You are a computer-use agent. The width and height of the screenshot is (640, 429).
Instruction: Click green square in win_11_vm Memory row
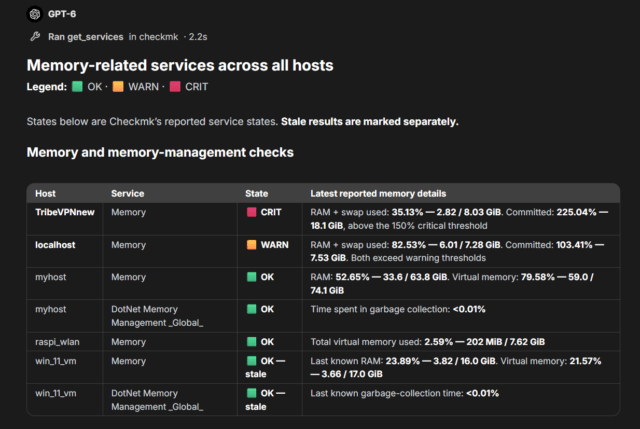251,361
